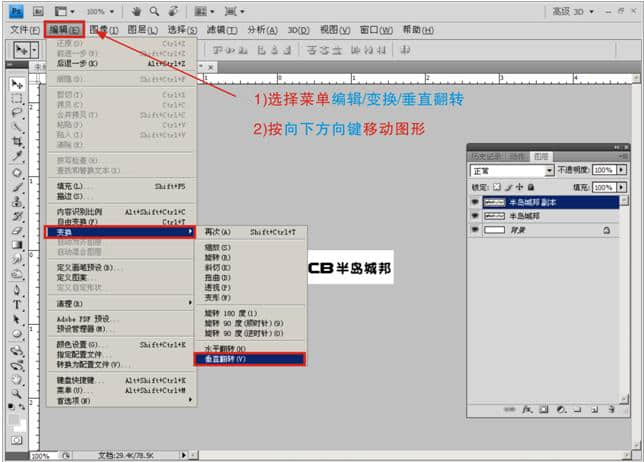Viewport: 644px width, 462px height.
Task: Open the blend mode dropdown showing 正常
Action: [512, 171]
